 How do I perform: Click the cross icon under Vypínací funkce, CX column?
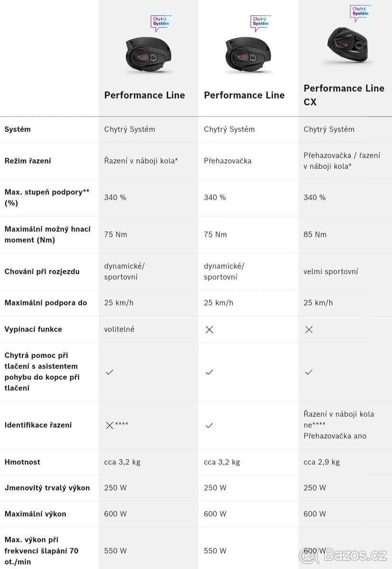[309, 330]
